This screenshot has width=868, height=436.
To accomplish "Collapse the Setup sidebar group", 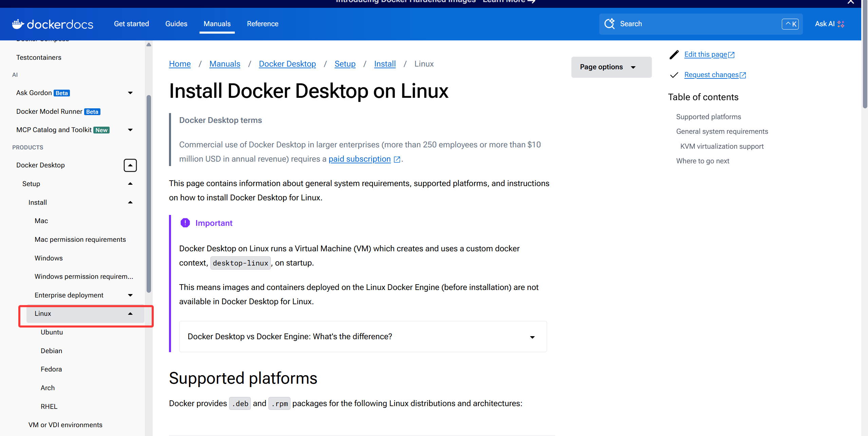I will [x=130, y=184].
